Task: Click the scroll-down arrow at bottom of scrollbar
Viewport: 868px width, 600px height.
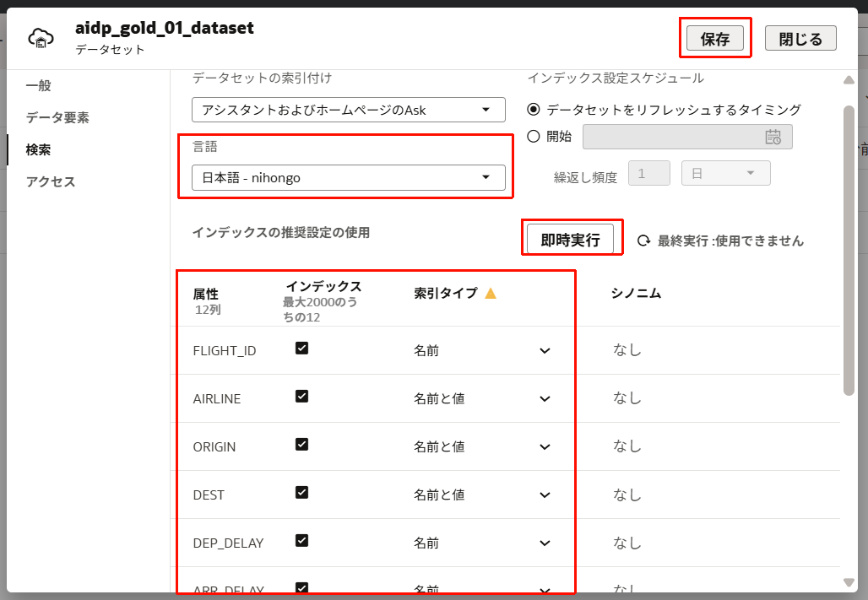Action: [x=849, y=581]
